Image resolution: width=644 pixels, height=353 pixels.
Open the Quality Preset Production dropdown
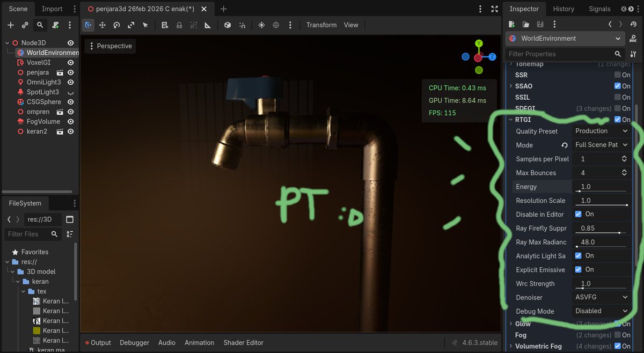click(601, 131)
